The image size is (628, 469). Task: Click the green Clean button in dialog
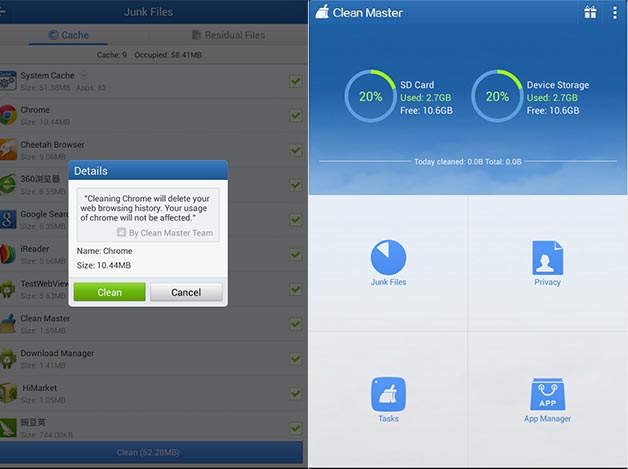(x=109, y=292)
